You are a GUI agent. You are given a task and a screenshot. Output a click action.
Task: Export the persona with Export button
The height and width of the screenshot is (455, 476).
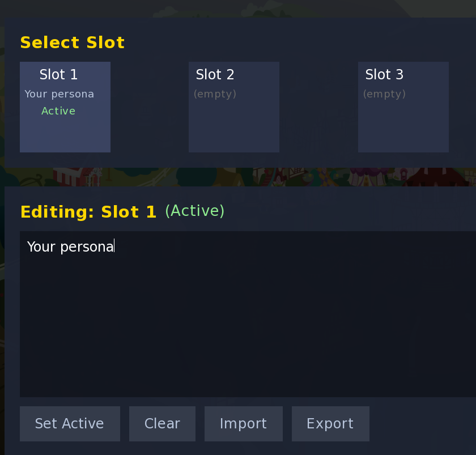(x=330, y=424)
